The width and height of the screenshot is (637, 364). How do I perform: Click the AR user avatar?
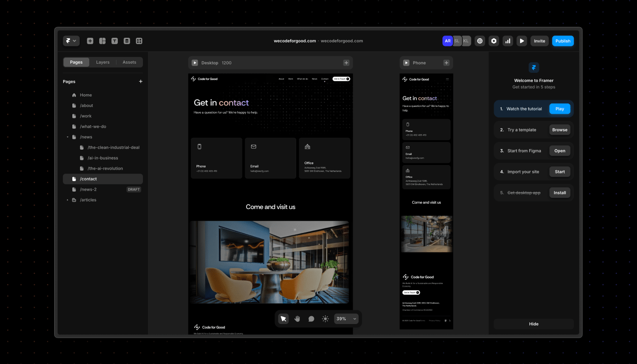tap(448, 41)
